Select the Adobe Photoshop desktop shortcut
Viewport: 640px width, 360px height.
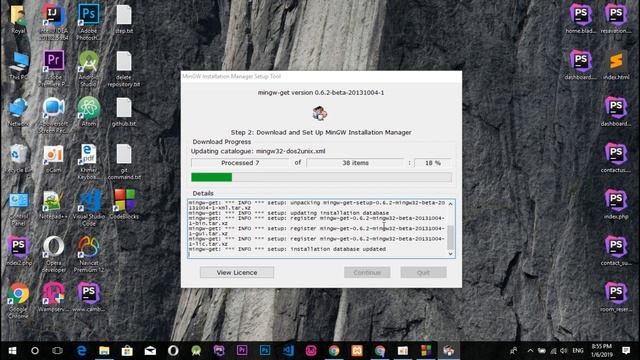(x=89, y=21)
